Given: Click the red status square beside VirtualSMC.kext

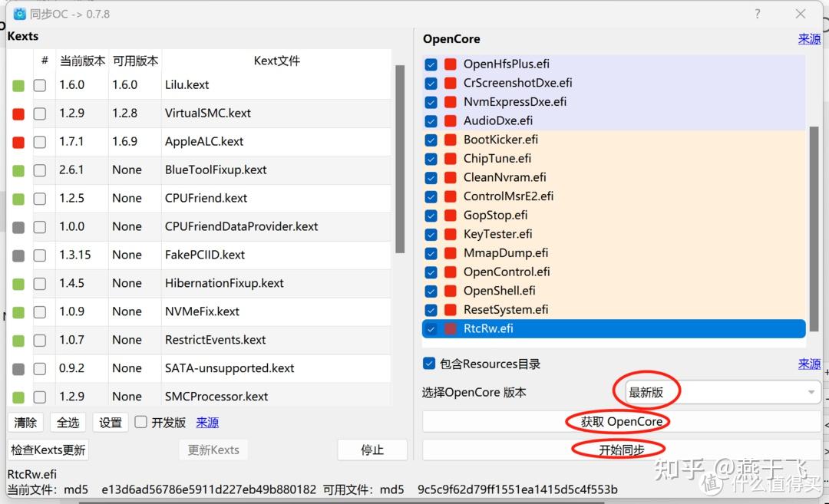Looking at the screenshot, I should coord(18,114).
